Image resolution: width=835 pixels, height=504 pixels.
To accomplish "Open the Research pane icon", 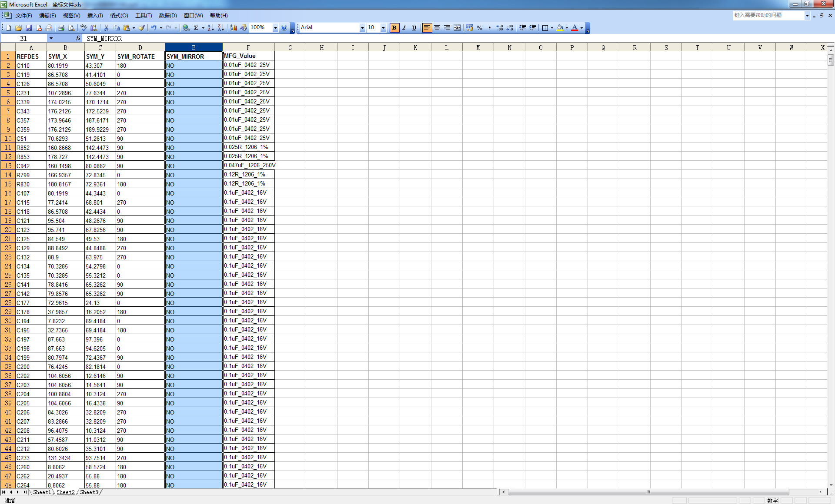I will pos(94,28).
